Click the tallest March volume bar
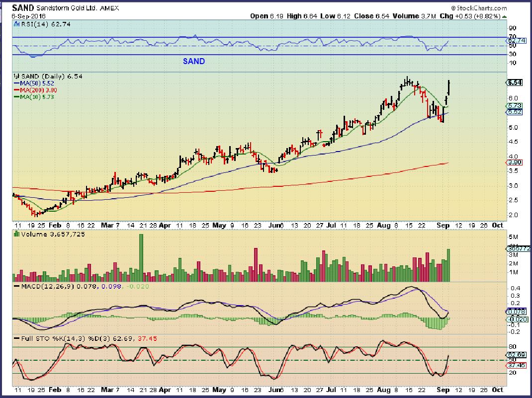This screenshot has height=398, width=532. point(141,258)
